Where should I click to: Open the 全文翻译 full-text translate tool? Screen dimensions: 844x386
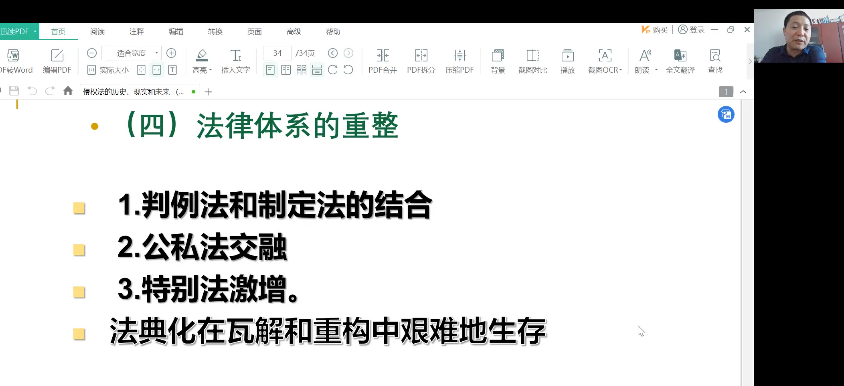point(680,61)
